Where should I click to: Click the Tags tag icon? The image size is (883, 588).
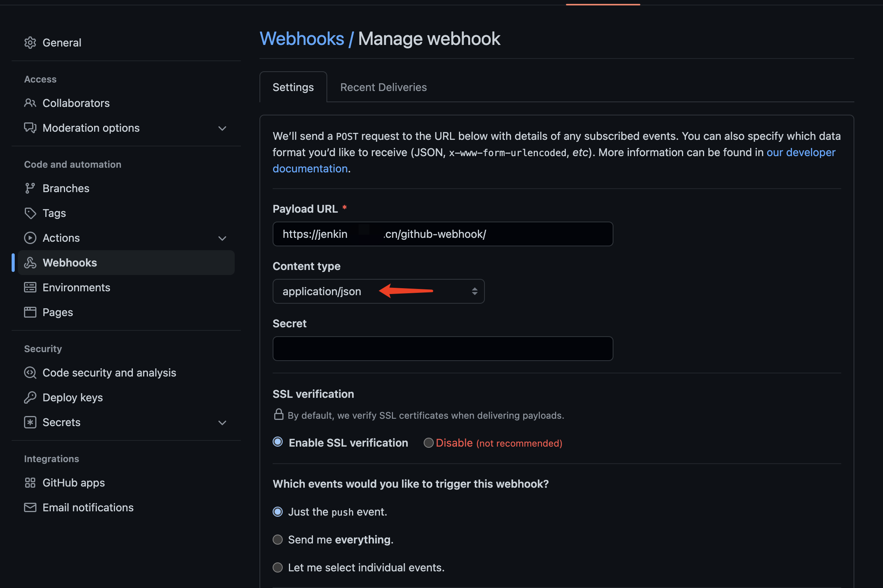pyautogui.click(x=30, y=213)
